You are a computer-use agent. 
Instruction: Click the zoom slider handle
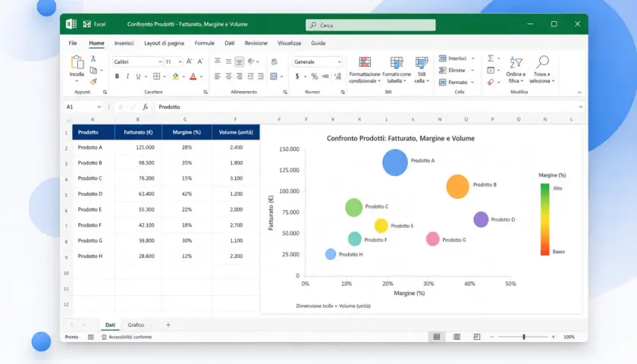(524, 337)
